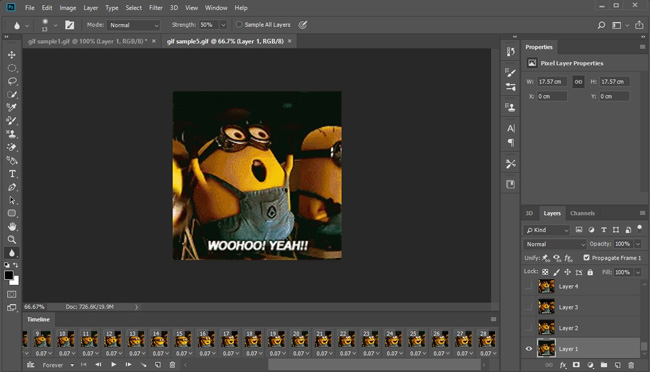
Task: Select the Clone Stamp tool
Action: point(12,134)
